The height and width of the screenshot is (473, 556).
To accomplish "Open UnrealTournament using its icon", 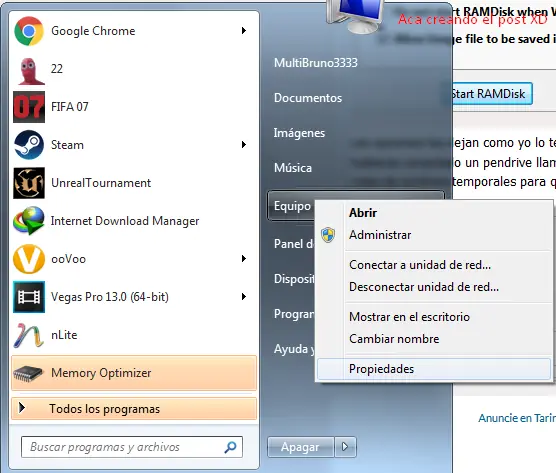I will (29, 183).
